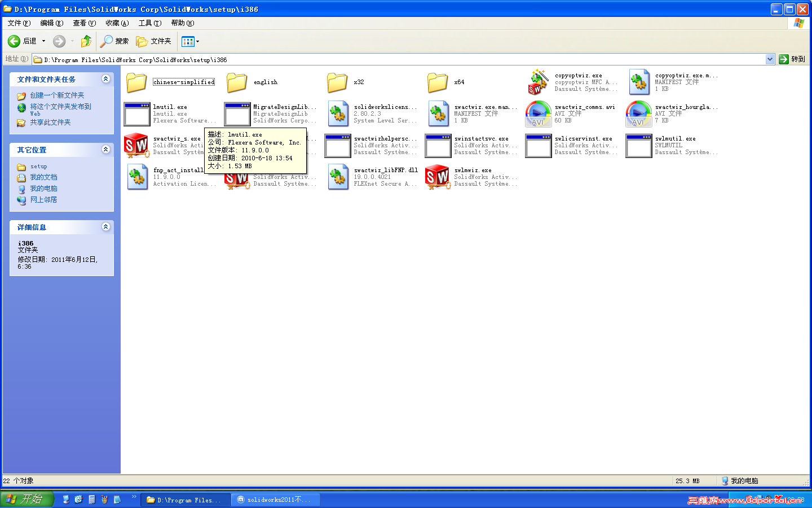
Task: Collapse the 其它位置 panel
Action: (x=105, y=150)
